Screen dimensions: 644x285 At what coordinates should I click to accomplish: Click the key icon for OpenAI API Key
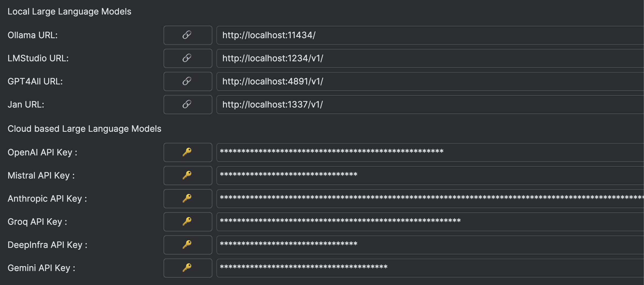(x=188, y=152)
